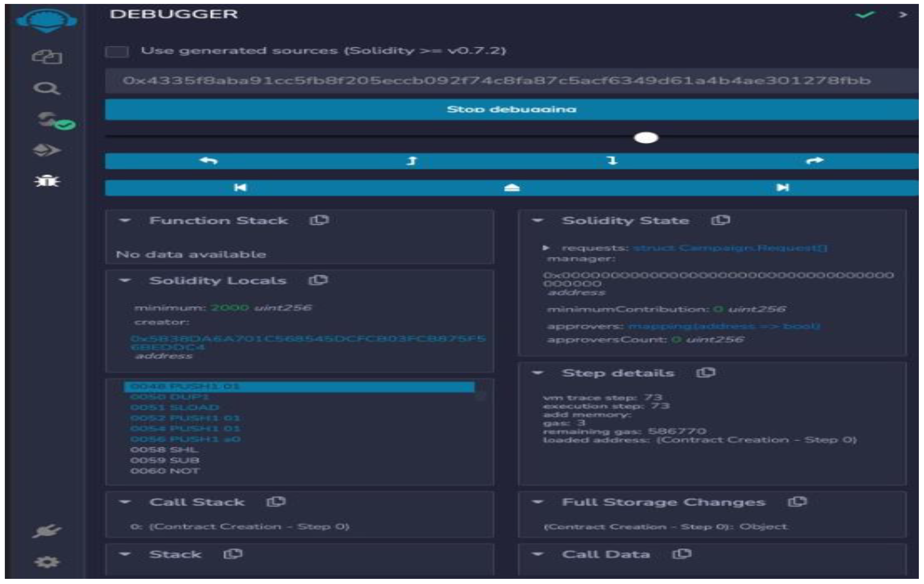
Task: Copy Step details panel contents
Action: 705,373
